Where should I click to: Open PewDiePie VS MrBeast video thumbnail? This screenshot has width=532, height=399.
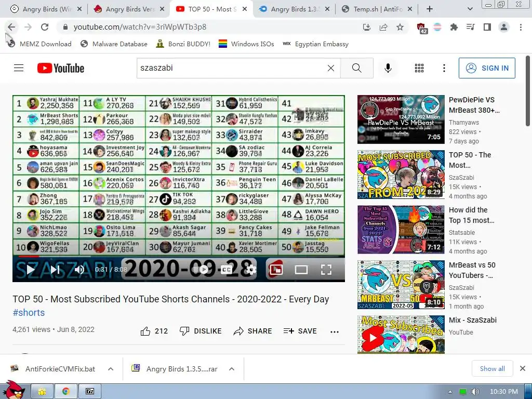click(x=401, y=119)
